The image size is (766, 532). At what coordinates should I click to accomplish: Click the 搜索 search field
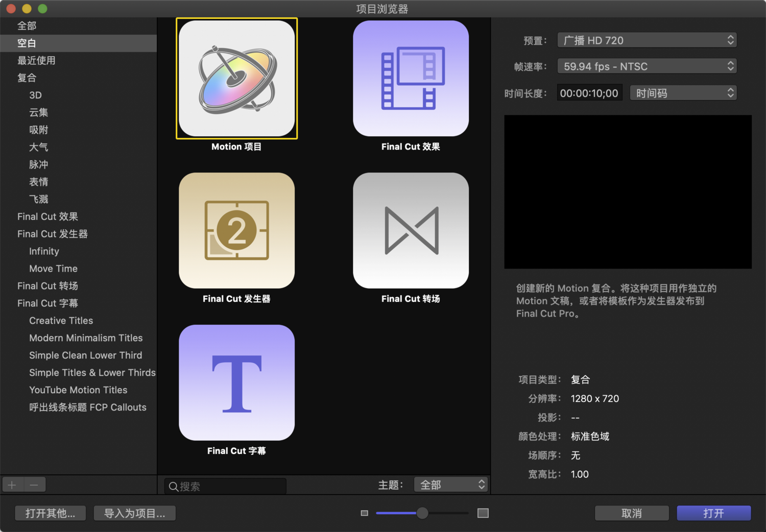tap(225, 487)
